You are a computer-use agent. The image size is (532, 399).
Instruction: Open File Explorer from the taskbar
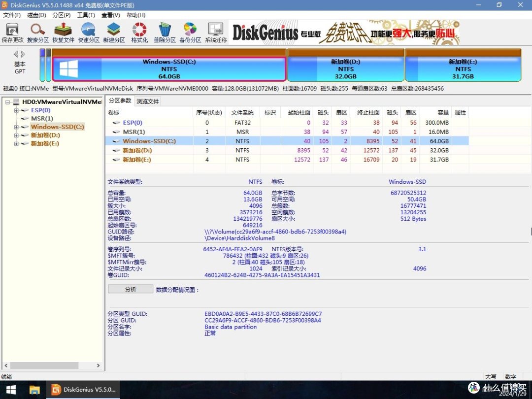(34, 390)
